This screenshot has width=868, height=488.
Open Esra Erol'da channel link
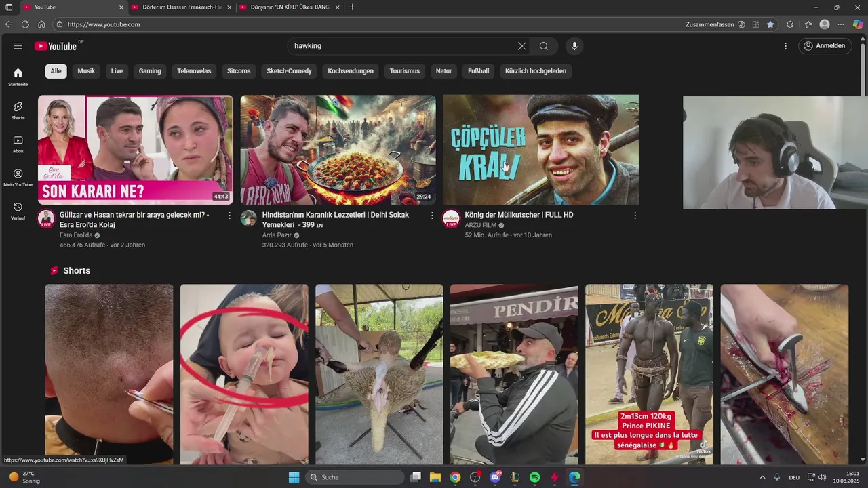point(76,235)
